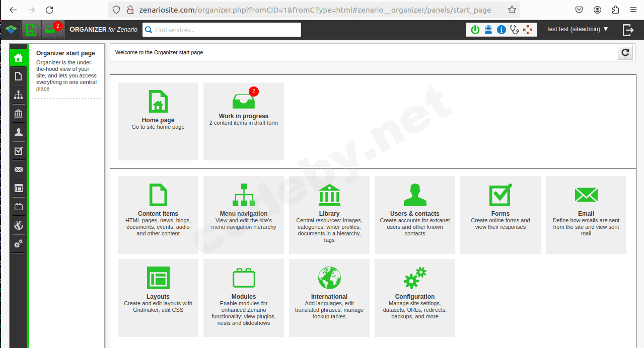The height and width of the screenshot is (348, 644).
Task: Reload the page in the browser
Action: pos(49,10)
